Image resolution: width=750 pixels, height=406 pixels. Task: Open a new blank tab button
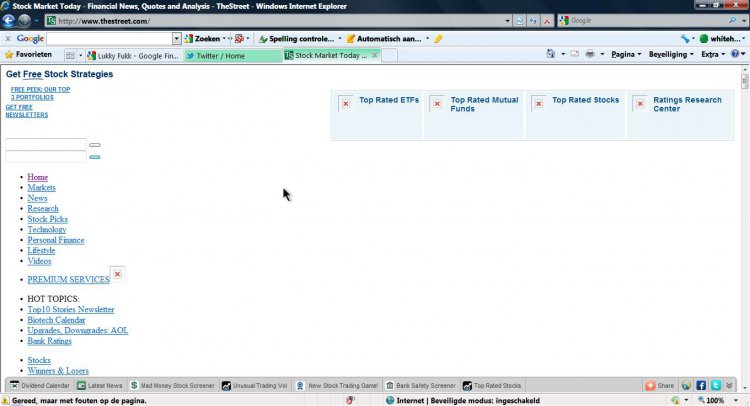click(x=389, y=56)
